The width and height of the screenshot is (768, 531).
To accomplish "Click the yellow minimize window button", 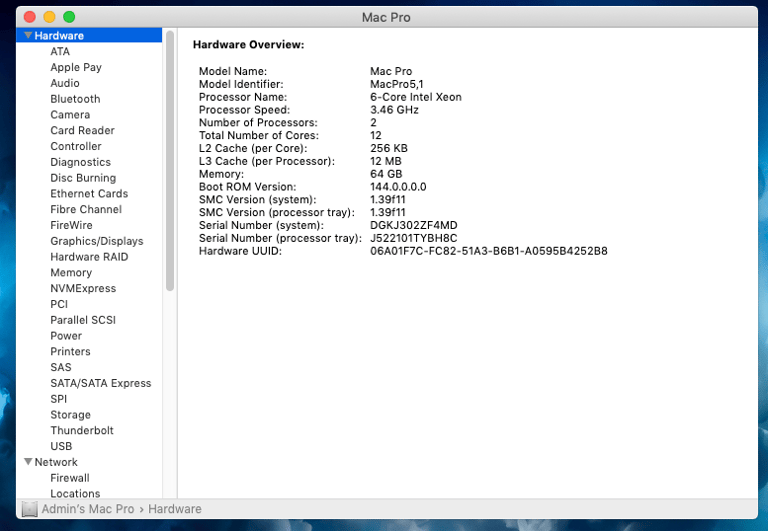I will click(x=49, y=17).
